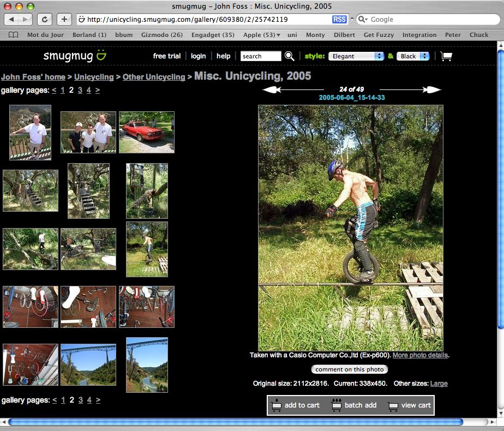Open the second bridge over river thumbnail
The width and height of the screenshot is (504, 431).
pyautogui.click(x=147, y=365)
